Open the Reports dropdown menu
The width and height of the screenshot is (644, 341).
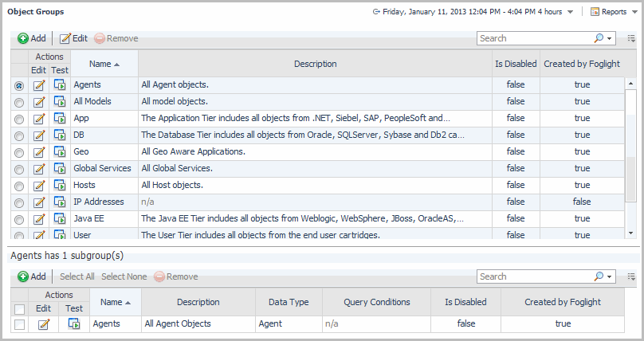tap(613, 12)
